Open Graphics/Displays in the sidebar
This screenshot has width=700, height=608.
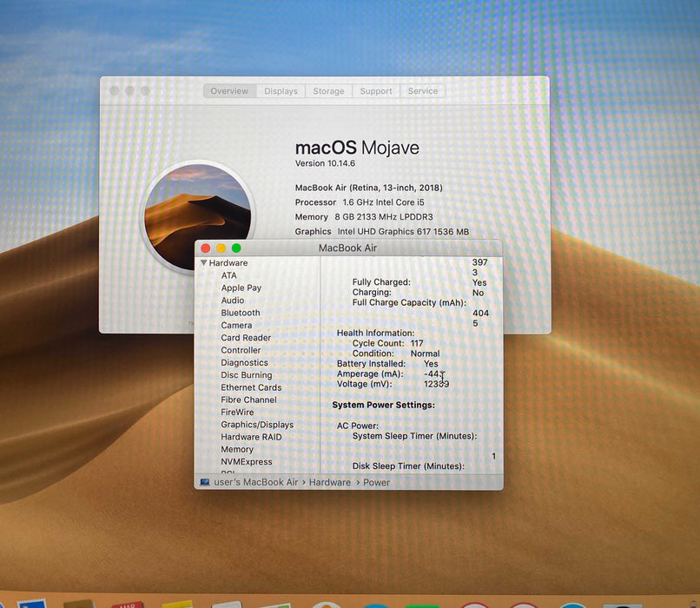pos(257,425)
